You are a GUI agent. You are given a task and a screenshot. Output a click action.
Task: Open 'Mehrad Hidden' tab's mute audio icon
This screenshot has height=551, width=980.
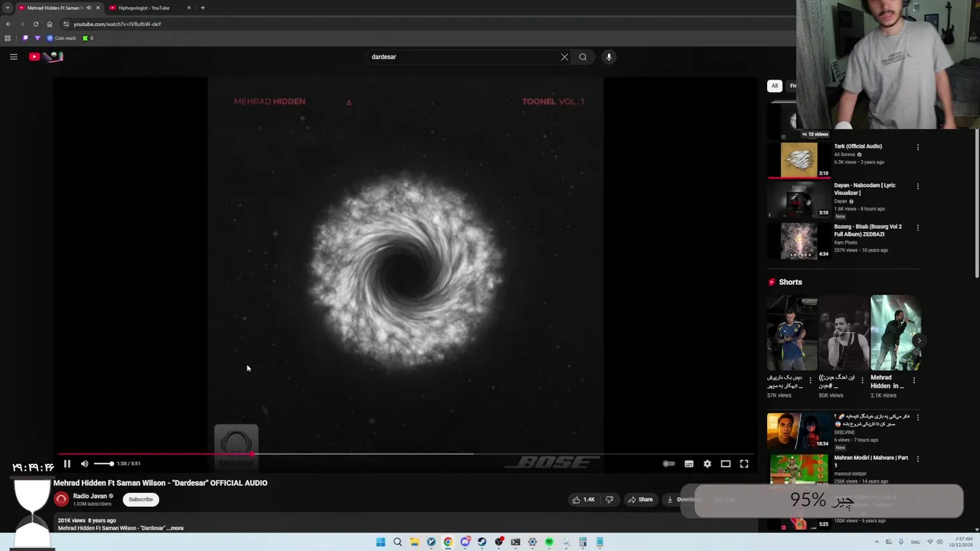click(88, 8)
